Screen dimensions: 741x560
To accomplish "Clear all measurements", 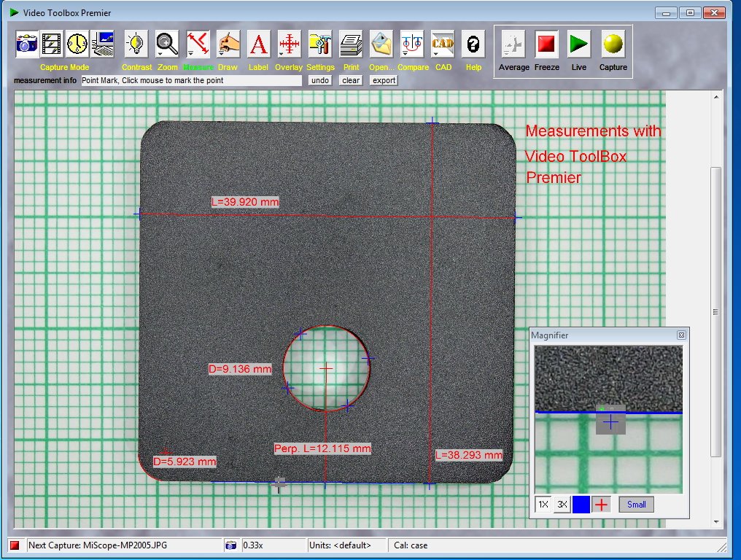I will [x=351, y=80].
